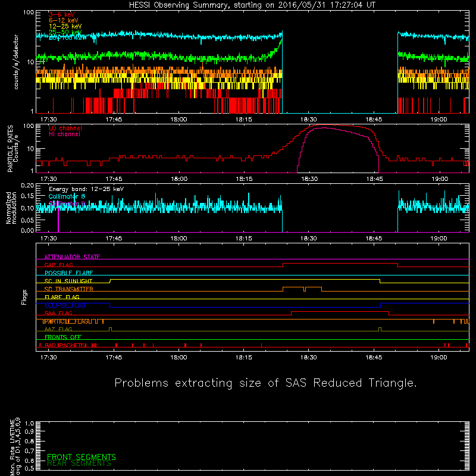Click the 'Energy band: 12-25 keV' label

click(86, 189)
